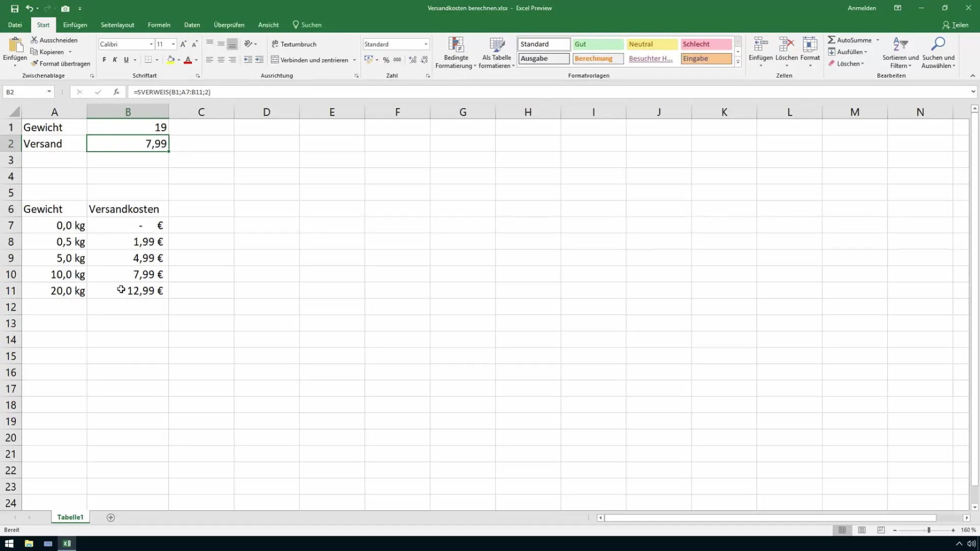
Task: Apply the Schlecht cell style
Action: [x=706, y=44]
